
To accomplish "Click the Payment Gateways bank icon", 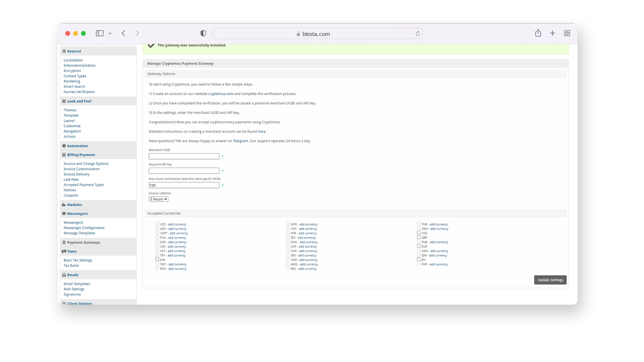I will tap(64, 242).
